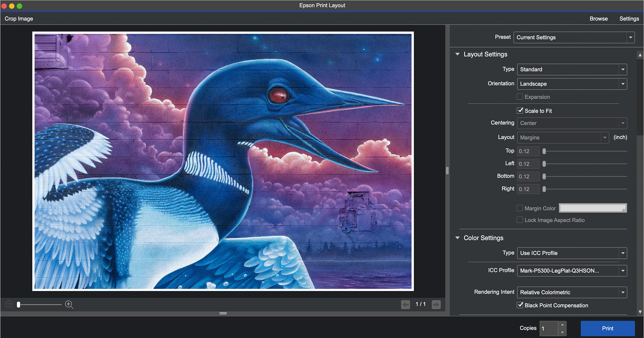Uncheck Scale to Fit
Screen dimensions: 644x338
(520, 110)
